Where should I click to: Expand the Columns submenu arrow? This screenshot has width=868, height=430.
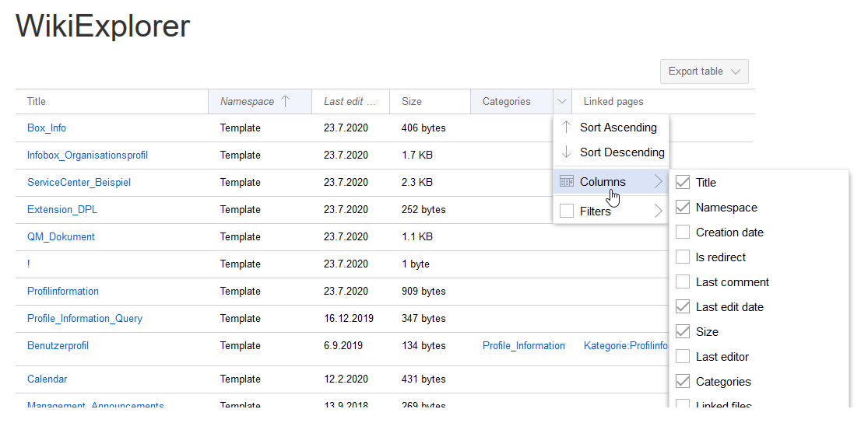(x=658, y=181)
